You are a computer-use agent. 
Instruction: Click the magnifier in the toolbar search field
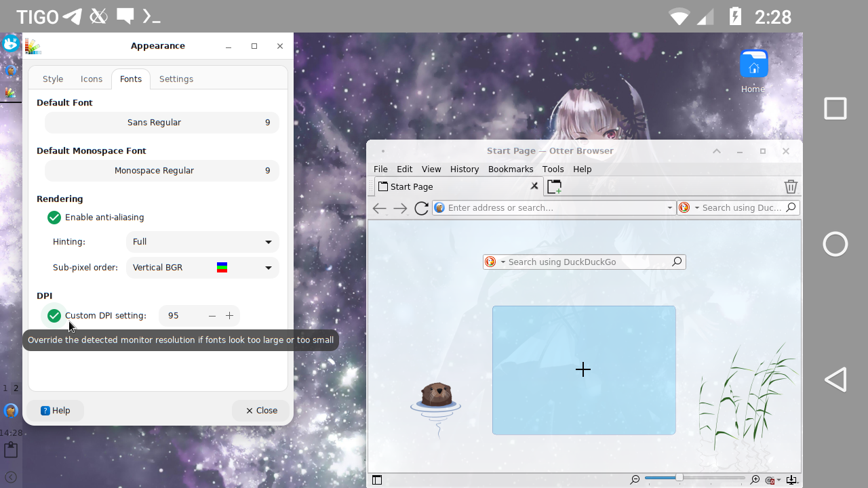(791, 207)
